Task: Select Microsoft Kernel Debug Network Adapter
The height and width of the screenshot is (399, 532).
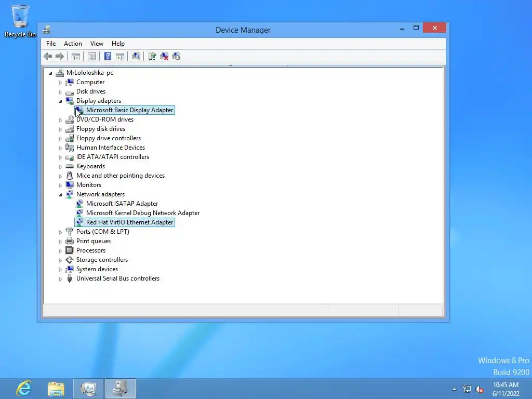Action: (143, 212)
